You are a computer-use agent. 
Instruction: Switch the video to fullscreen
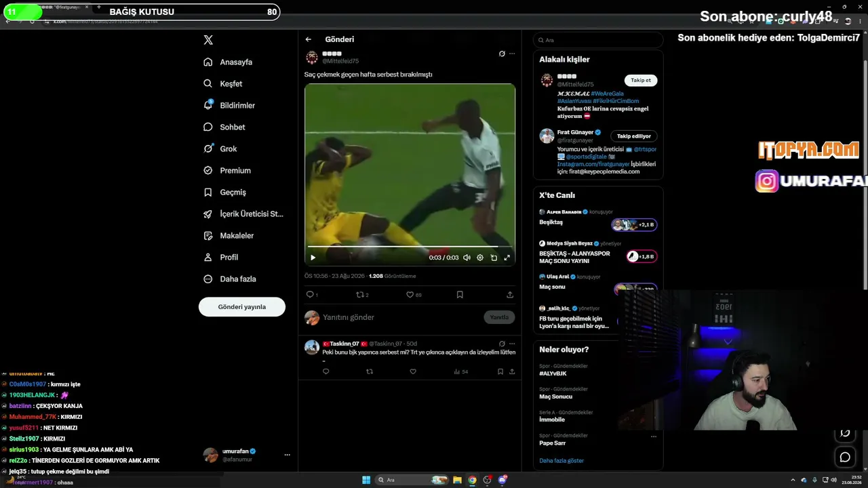(507, 258)
